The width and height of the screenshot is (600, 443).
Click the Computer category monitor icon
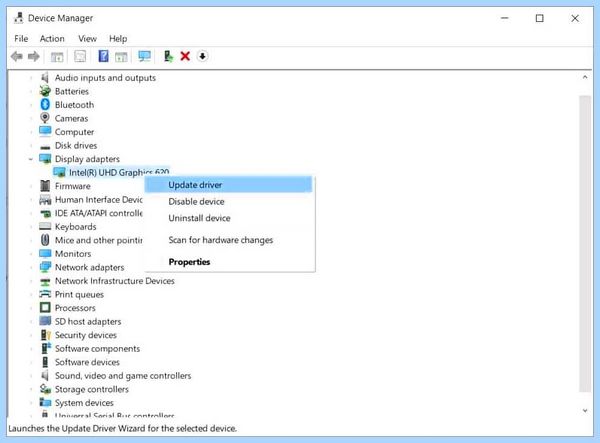(x=45, y=131)
